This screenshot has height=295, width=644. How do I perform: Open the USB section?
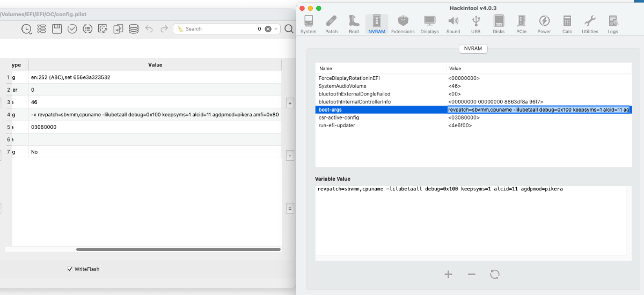(475, 24)
